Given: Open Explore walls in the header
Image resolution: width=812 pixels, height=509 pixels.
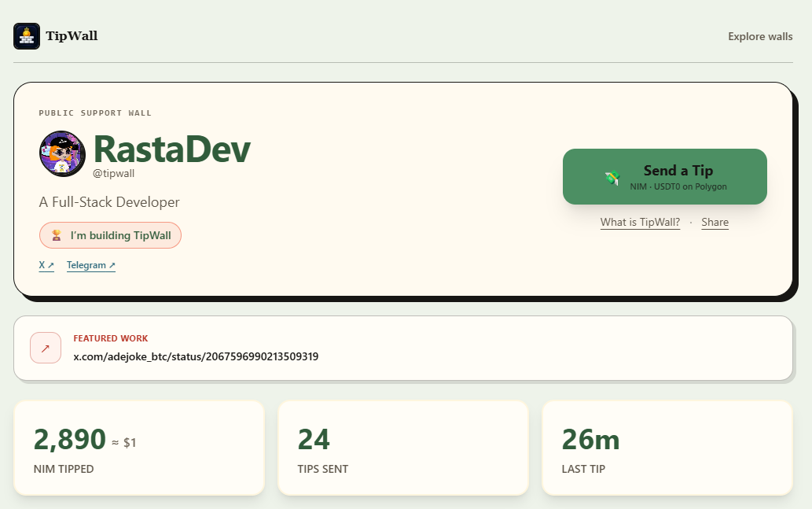Looking at the screenshot, I should (x=759, y=36).
